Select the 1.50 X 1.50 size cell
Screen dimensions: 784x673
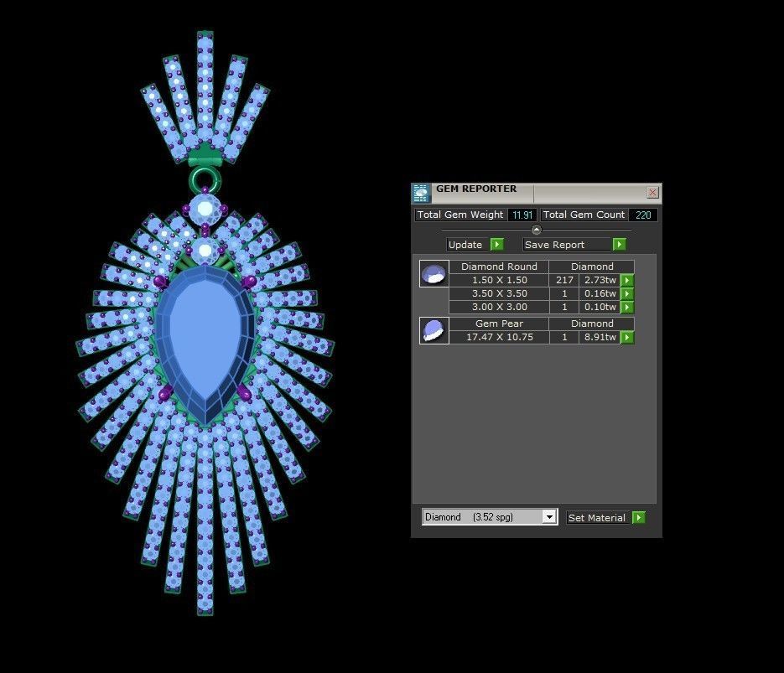[499, 280]
